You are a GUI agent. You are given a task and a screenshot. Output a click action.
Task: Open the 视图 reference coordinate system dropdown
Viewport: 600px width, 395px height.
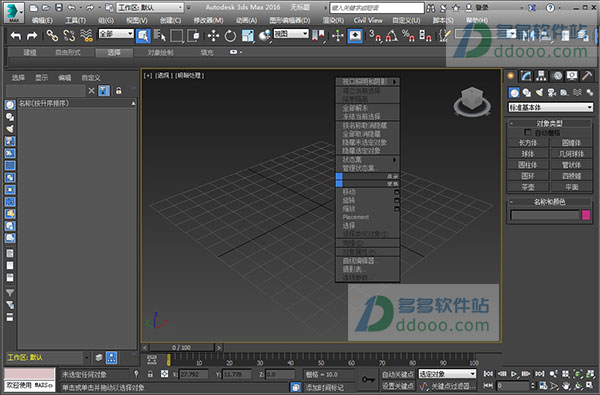(291, 34)
